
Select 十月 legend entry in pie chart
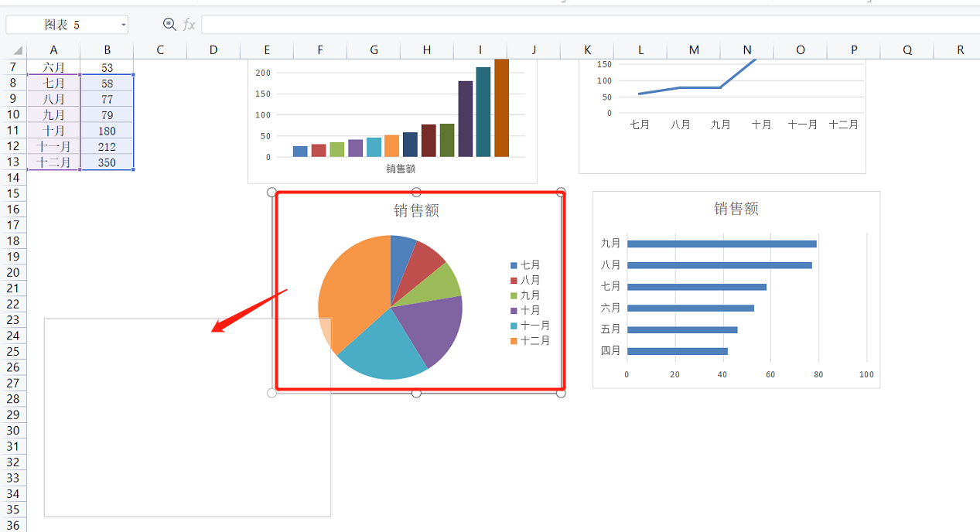525,310
